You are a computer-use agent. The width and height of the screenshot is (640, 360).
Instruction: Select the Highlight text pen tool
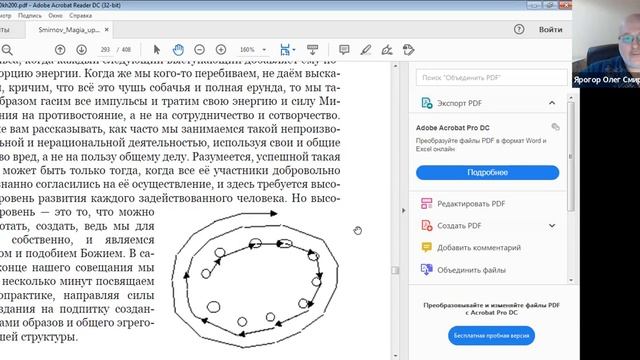click(x=365, y=50)
